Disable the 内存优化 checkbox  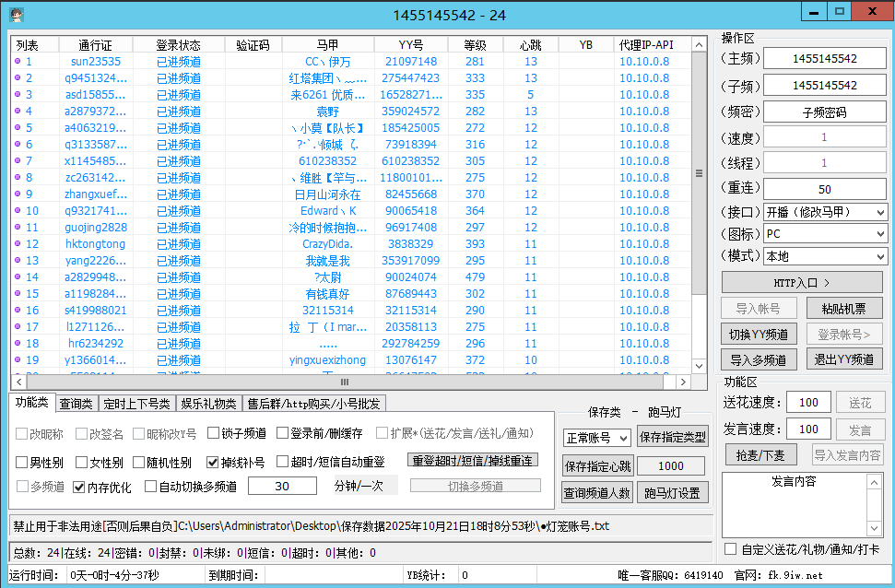79,487
